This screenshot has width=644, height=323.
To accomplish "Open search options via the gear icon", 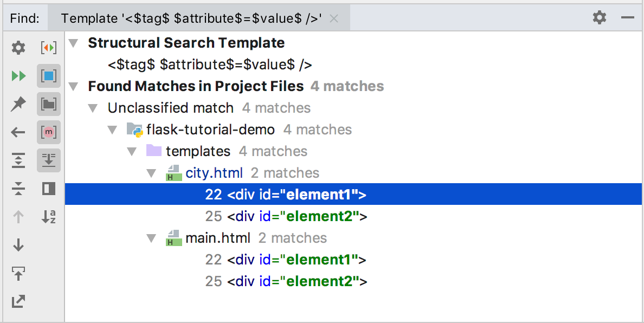I will coord(18,48).
